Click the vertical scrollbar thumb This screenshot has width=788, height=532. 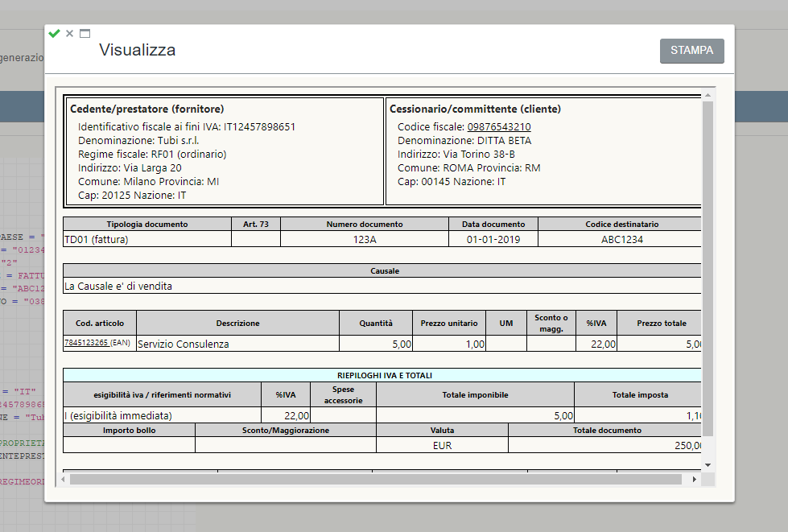(708, 269)
